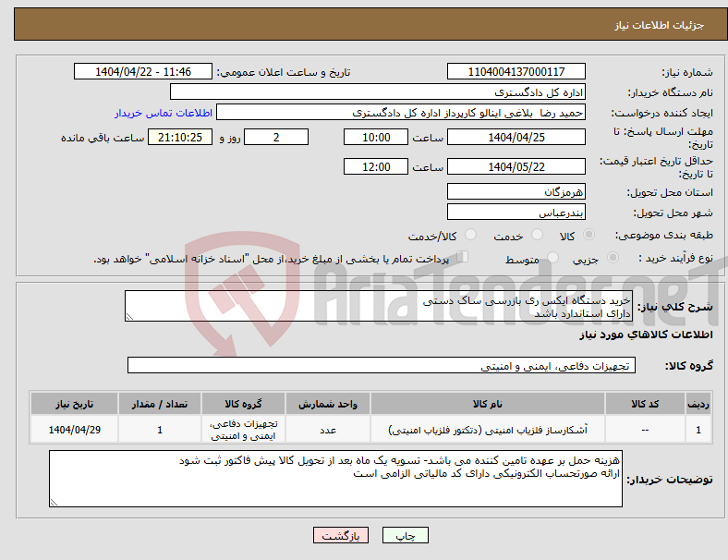Click the unit cell عدد

coord(328,430)
